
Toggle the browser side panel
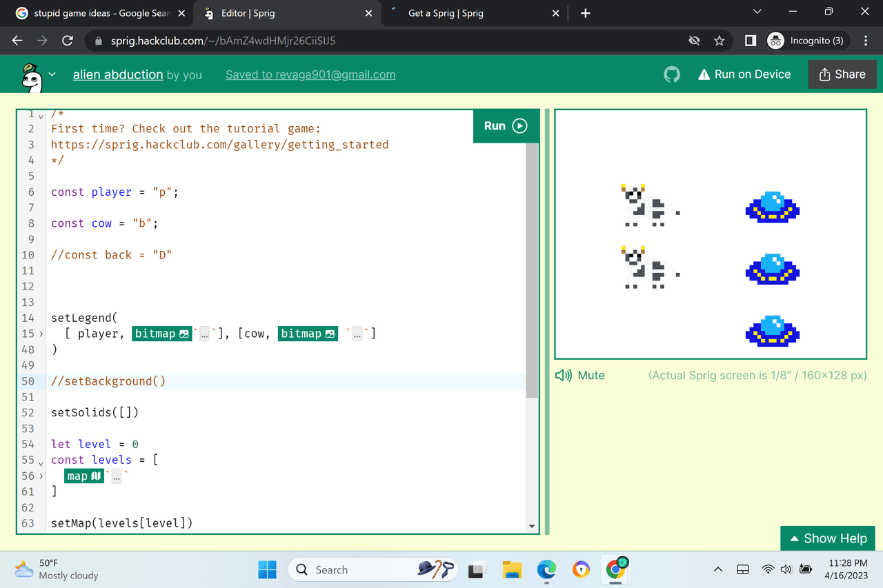[x=750, y=41]
